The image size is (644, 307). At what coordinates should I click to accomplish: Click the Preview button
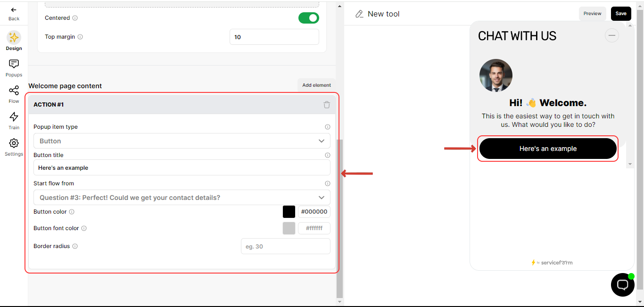pos(593,14)
